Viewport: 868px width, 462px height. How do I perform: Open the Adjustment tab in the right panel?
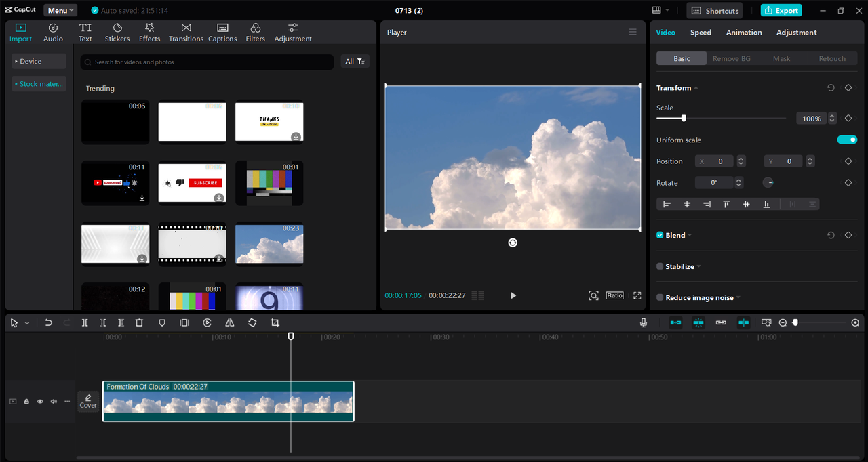[x=796, y=33]
